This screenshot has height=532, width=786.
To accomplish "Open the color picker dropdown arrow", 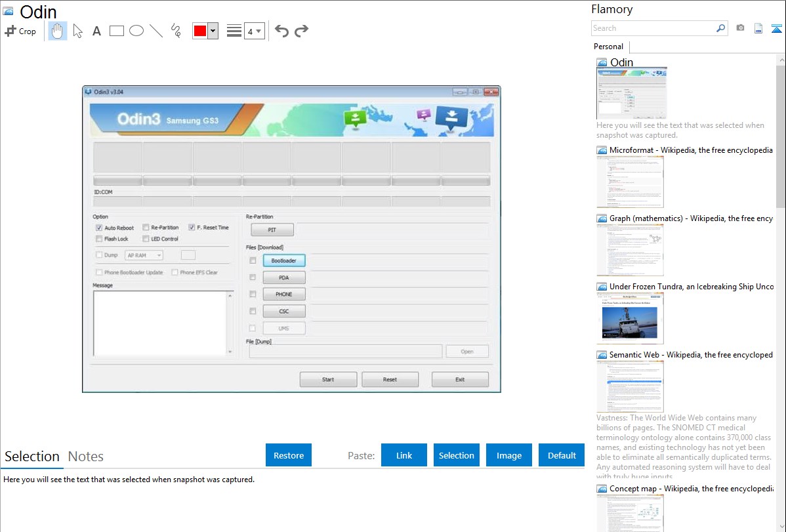I will 213,31.
